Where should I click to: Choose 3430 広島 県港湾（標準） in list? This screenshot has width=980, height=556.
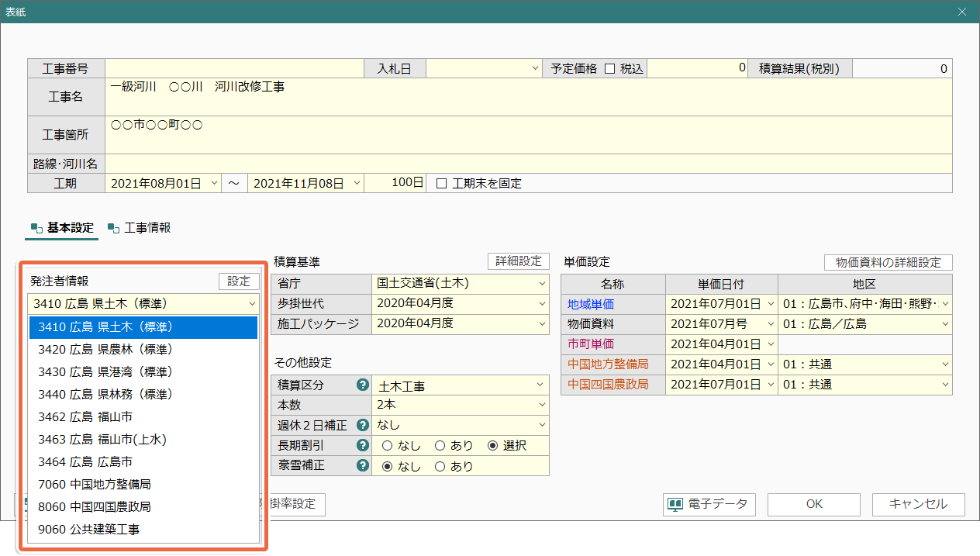click(143, 372)
